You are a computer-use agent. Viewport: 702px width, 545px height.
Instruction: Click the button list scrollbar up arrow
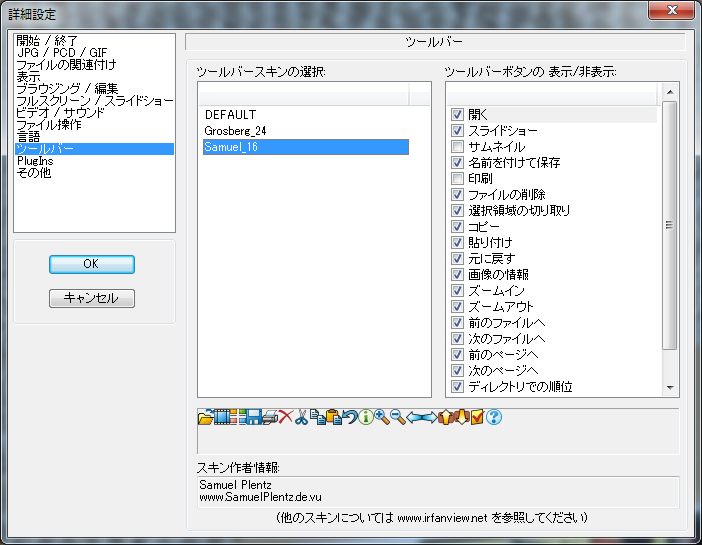[670, 92]
